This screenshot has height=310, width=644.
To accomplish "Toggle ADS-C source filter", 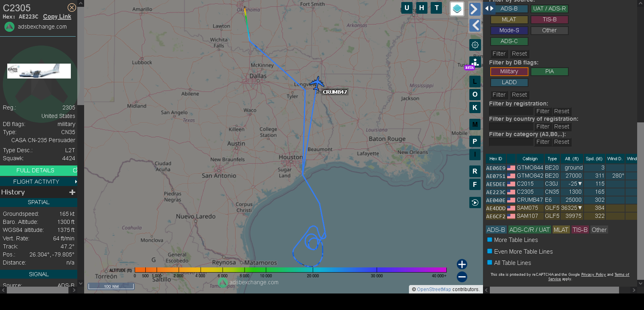I will pyautogui.click(x=509, y=41).
